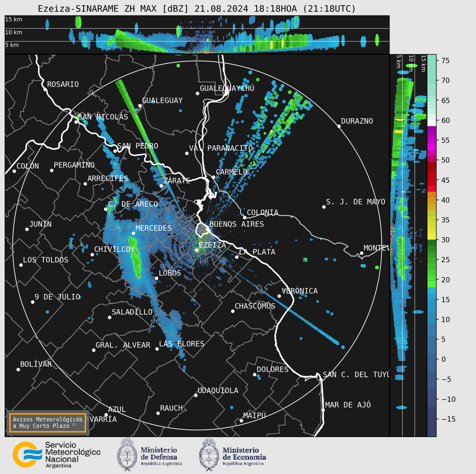Image resolution: width=476 pixels, height=474 pixels.
Task: Click the SAN NICOLÁS label
Action: (x=103, y=117)
